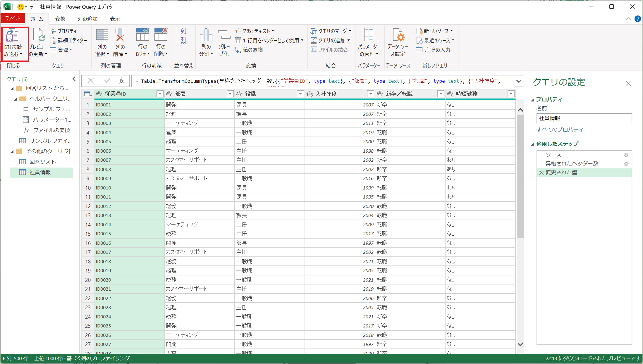
Task: Sort ascending with A-Z icon
Action: click(x=183, y=31)
